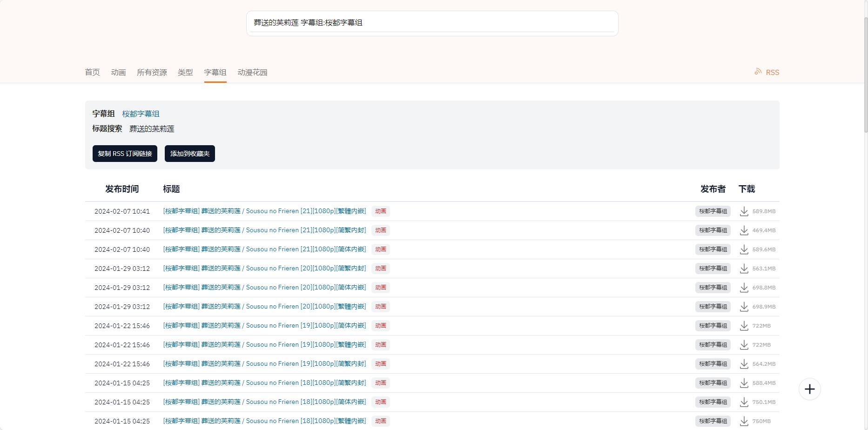
Task: Download the 588.4MB episode 18 file
Action: tap(744, 383)
